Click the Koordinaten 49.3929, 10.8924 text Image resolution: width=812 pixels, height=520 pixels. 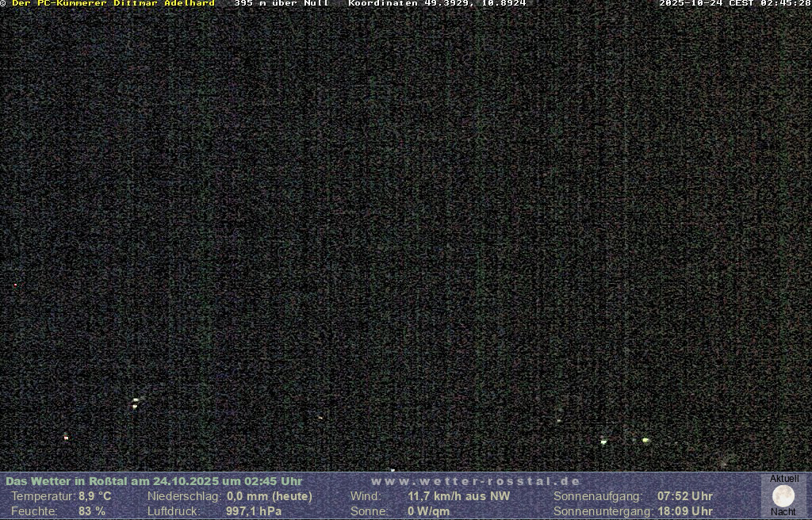coord(437,4)
